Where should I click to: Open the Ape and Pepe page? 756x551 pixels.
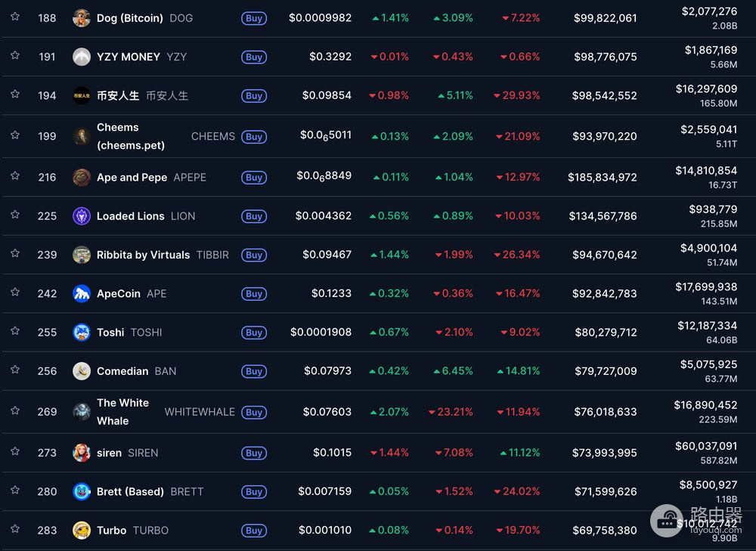pyautogui.click(x=132, y=178)
